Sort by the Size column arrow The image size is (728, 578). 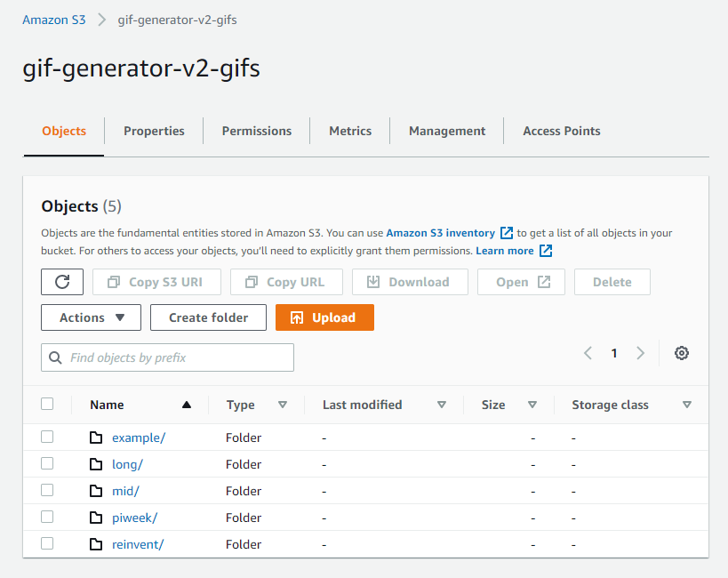coord(532,405)
